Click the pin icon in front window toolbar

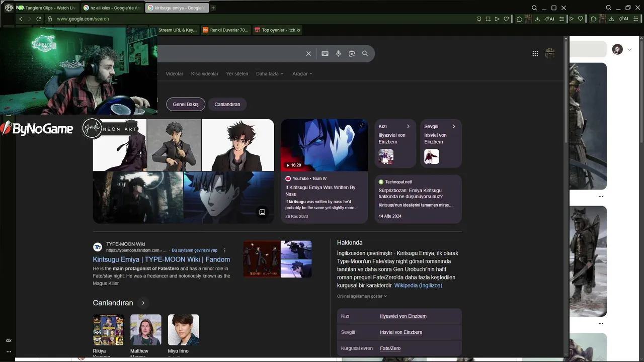point(479,19)
